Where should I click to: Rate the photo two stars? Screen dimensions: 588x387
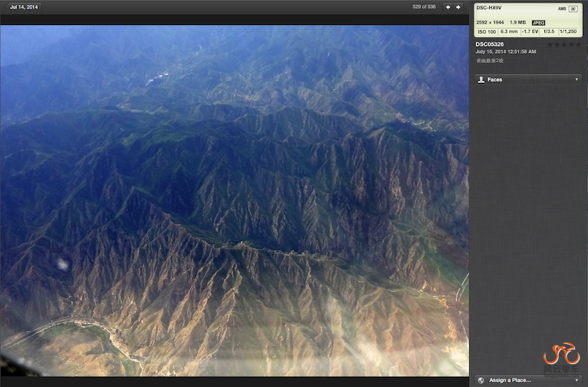[x=557, y=45]
